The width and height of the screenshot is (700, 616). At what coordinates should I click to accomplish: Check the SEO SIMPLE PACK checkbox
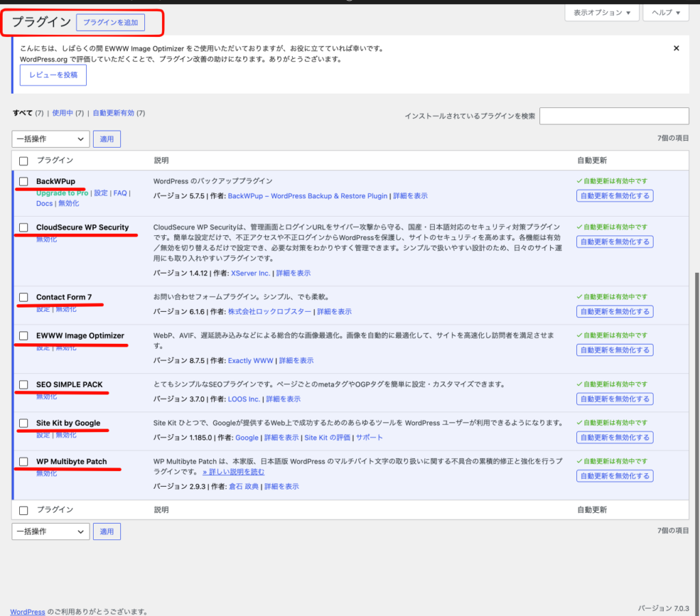pyautogui.click(x=24, y=384)
